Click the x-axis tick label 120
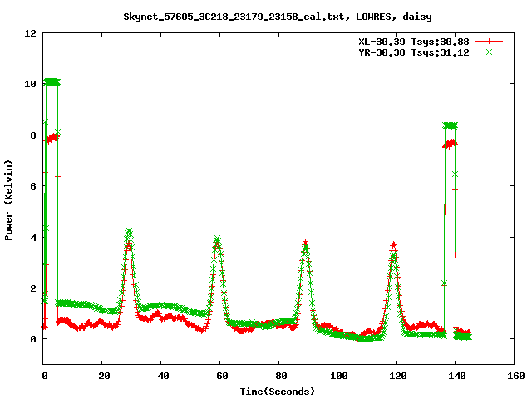Image resolution: width=532 pixels, height=399 pixels. pos(398,376)
